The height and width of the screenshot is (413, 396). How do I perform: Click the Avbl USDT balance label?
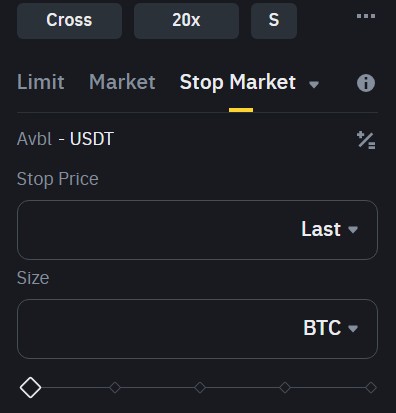click(x=65, y=139)
